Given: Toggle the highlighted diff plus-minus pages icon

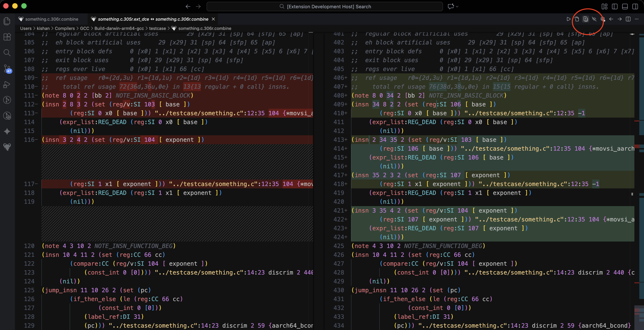Looking at the screenshot, I should [x=585, y=19].
